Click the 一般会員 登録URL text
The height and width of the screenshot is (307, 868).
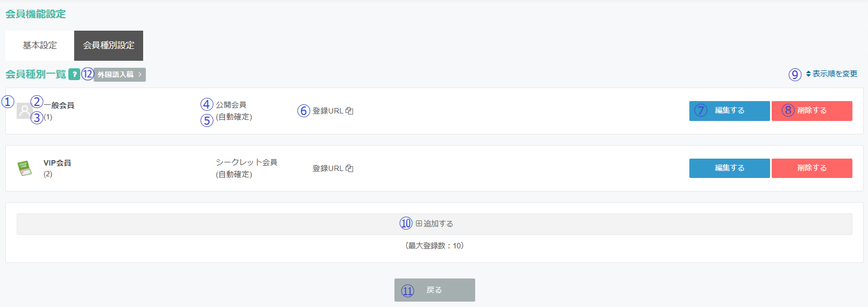pos(328,111)
